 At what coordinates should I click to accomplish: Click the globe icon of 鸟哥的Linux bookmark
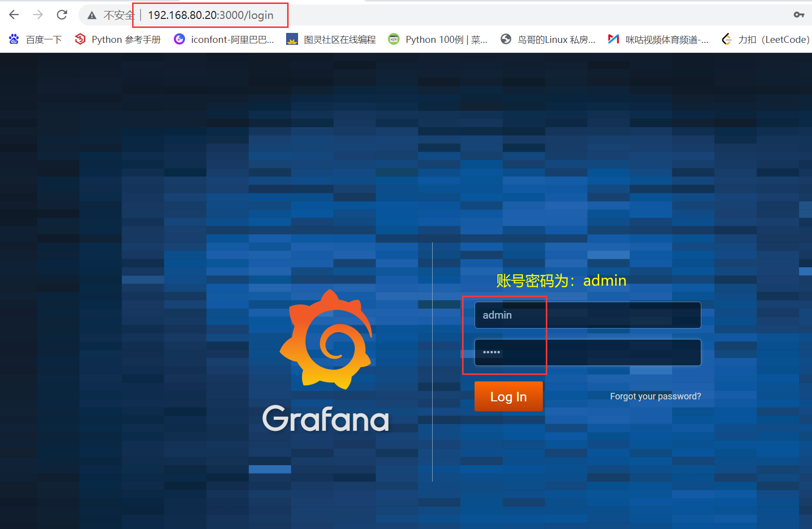(x=506, y=39)
